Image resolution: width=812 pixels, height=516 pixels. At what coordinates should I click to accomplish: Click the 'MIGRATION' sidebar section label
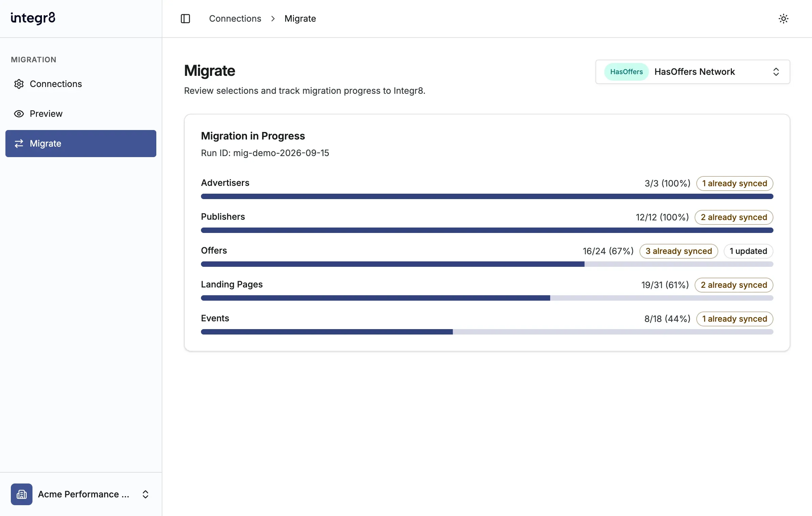[33, 60]
